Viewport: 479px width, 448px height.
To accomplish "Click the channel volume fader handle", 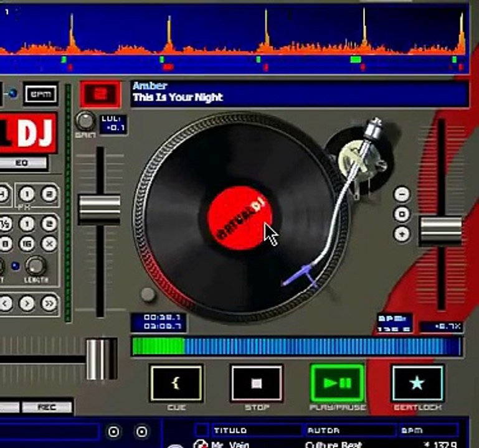I will (99, 210).
